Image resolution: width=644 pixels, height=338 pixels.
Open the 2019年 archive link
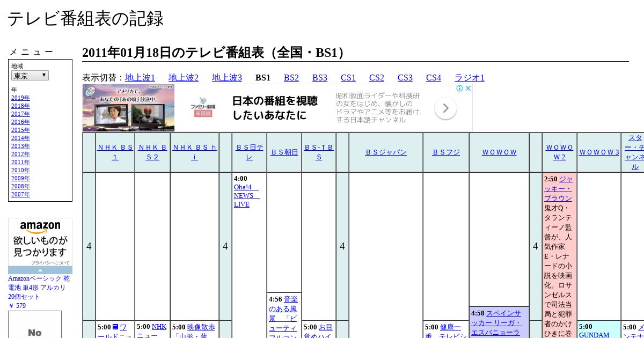[x=20, y=98]
